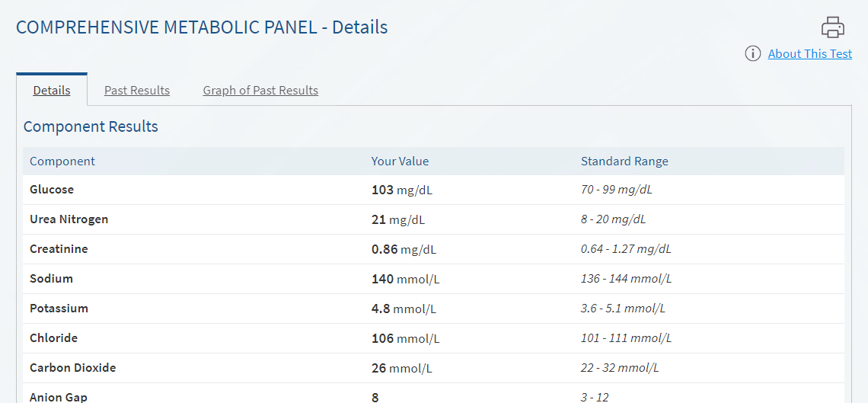Select the Details tab
Screen dimensions: 868x403
click(x=52, y=90)
